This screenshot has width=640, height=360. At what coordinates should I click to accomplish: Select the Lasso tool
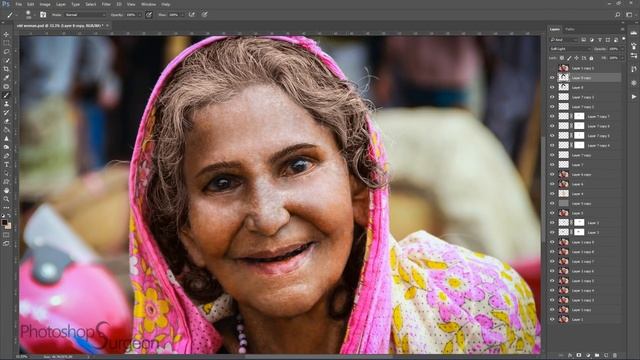(6, 52)
